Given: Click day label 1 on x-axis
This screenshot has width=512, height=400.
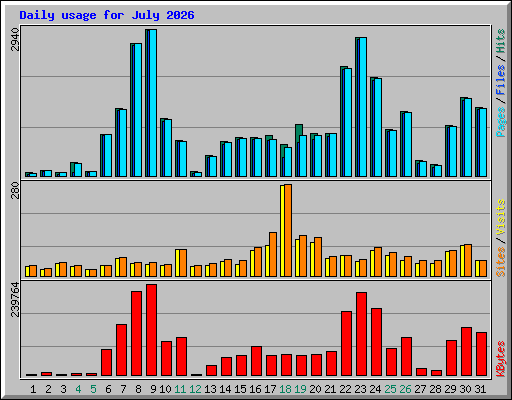Looking at the screenshot, I should pos(33,389).
